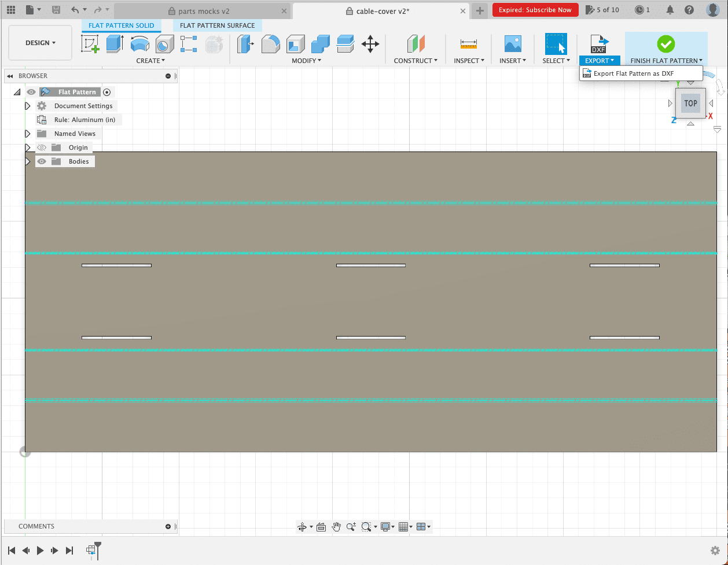This screenshot has height=565, width=728.
Task: Open the notifications bell
Action: coord(670,10)
